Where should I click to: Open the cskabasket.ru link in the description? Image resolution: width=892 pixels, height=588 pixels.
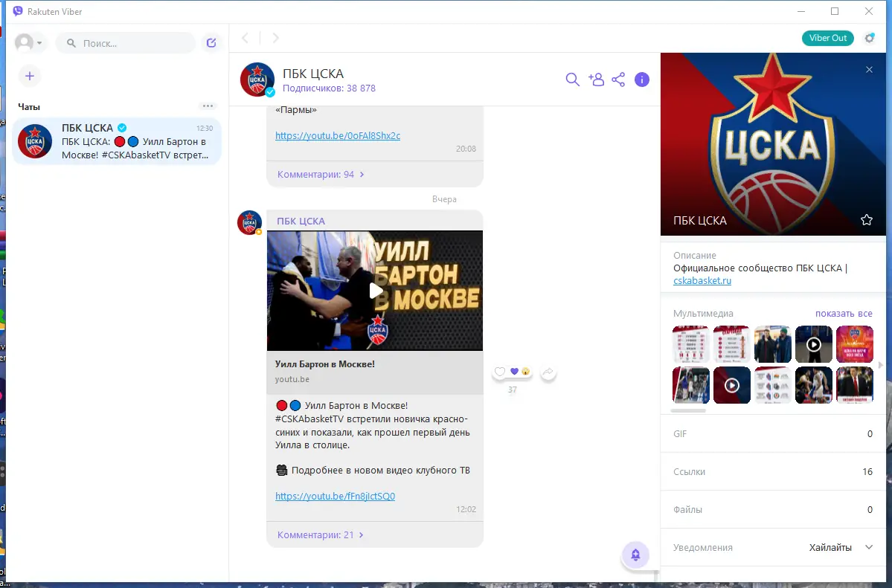[x=702, y=280]
